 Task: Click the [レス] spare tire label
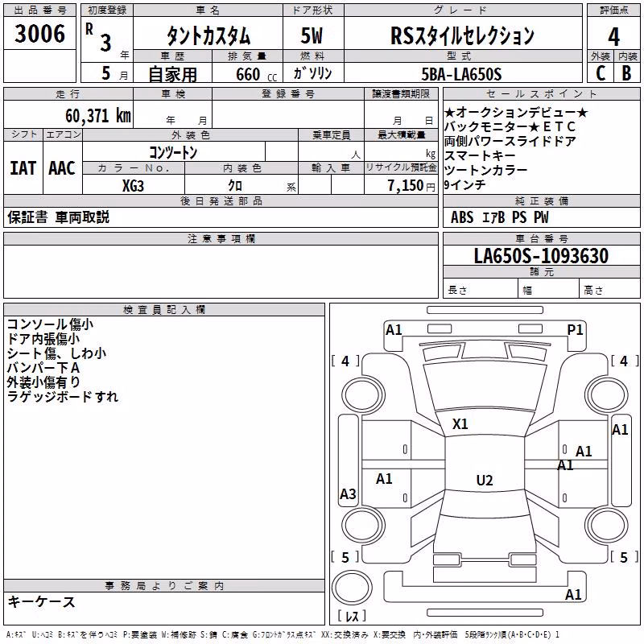[352, 616]
